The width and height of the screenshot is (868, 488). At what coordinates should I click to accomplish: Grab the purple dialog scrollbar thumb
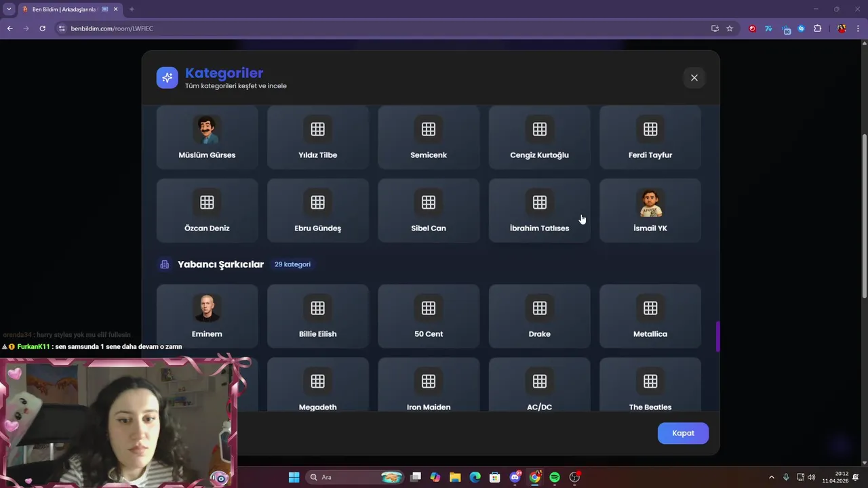[717, 336]
